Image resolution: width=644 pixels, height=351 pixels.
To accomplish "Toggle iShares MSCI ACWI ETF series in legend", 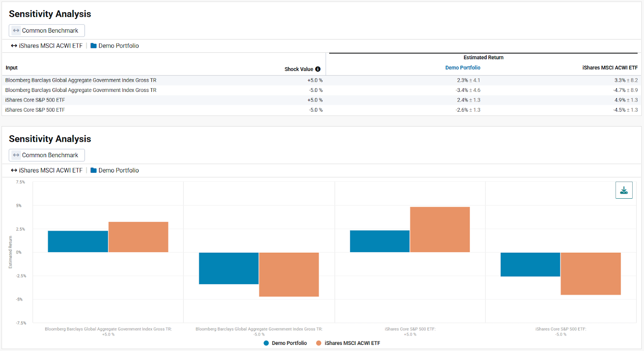I will pos(348,343).
